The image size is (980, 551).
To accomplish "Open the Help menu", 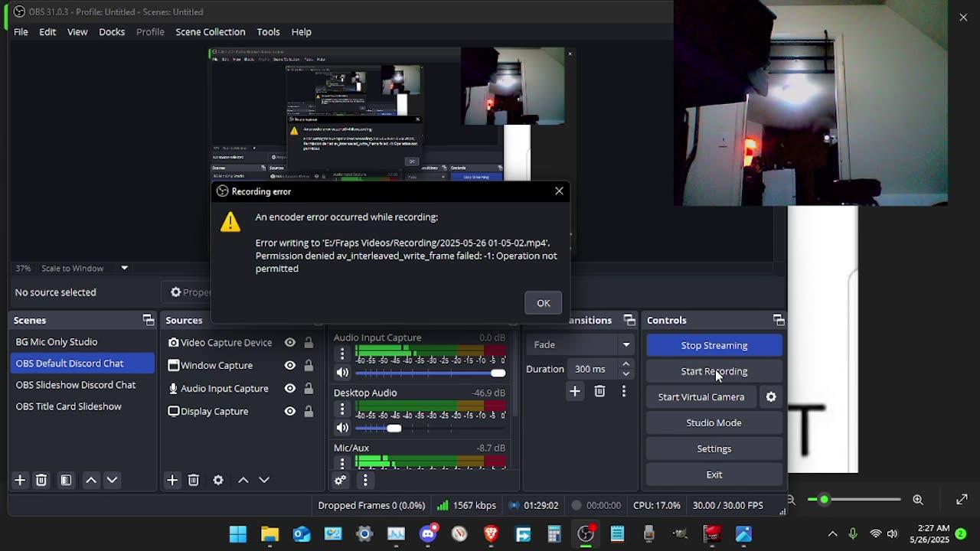I will coord(301,32).
